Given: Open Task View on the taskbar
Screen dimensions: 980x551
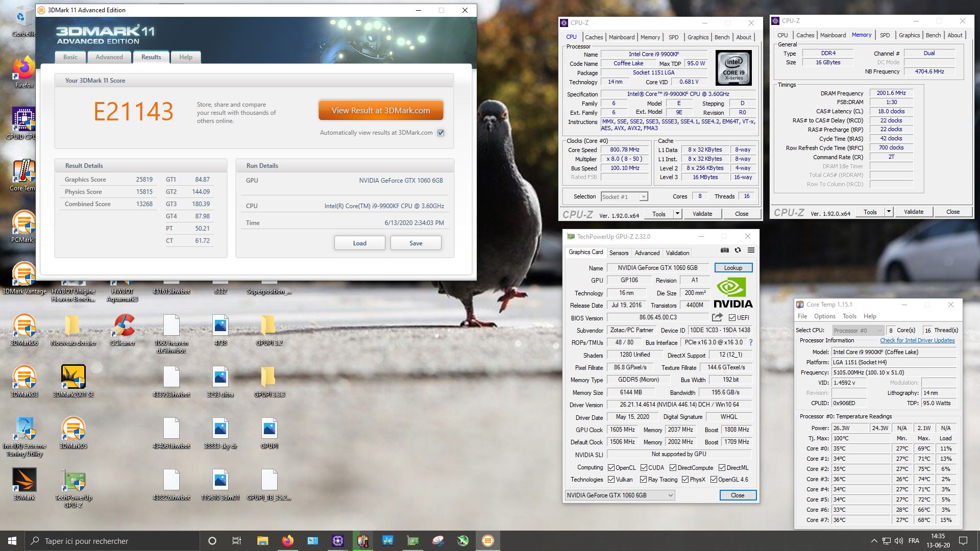Looking at the screenshot, I should pyautogui.click(x=237, y=541).
